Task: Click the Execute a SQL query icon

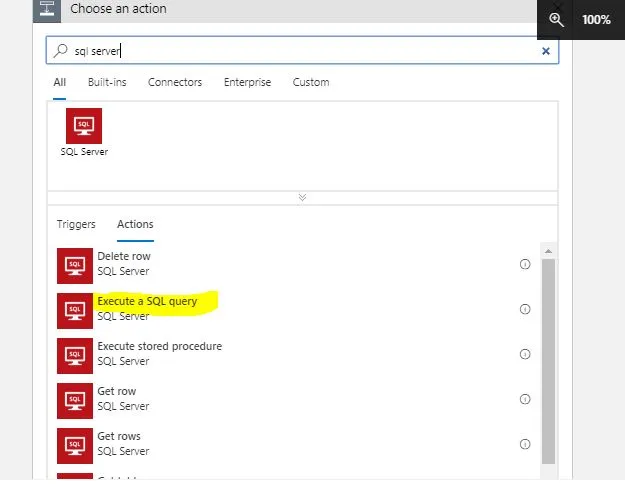Action: (75, 311)
